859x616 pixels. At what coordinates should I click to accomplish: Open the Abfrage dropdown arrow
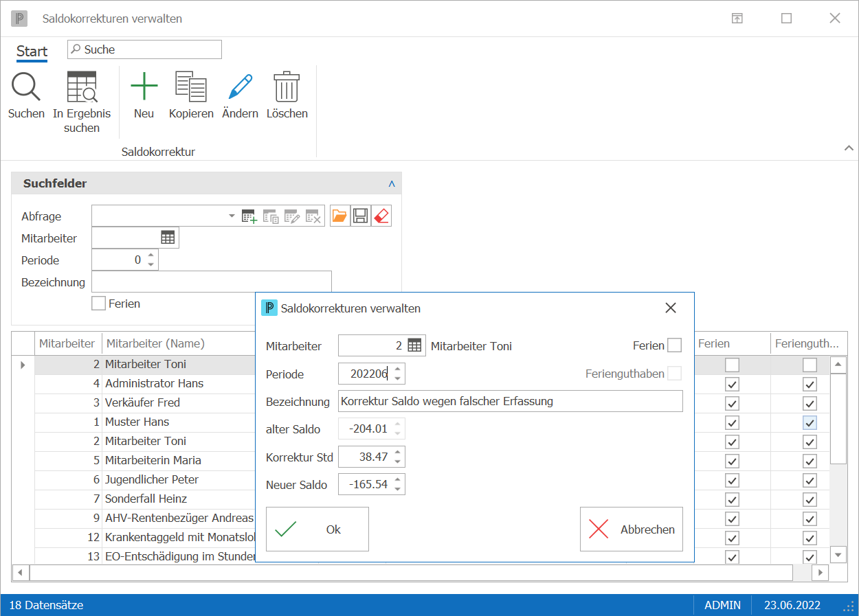tap(232, 216)
